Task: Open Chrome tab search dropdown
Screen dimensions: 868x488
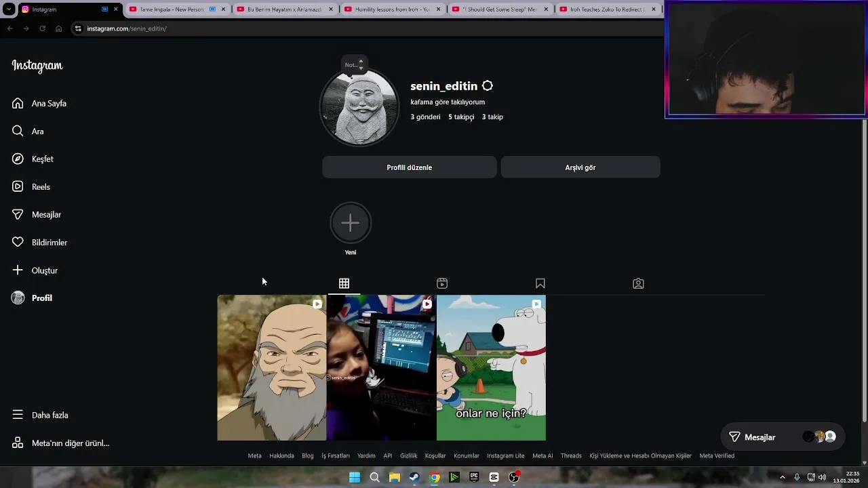Action: [9, 9]
